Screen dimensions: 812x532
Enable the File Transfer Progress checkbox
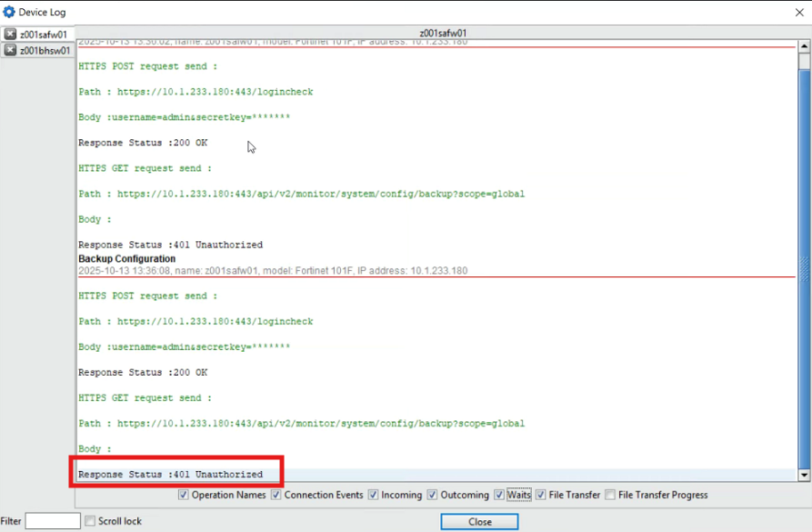(610, 495)
